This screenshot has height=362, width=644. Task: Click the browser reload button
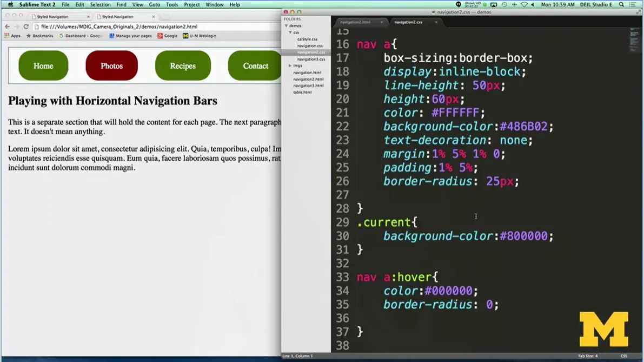click(x=25, y=27)
